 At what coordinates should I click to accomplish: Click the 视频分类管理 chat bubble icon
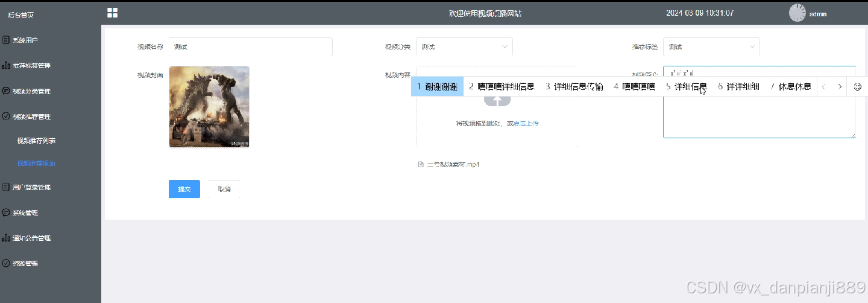tap(6, 92)
